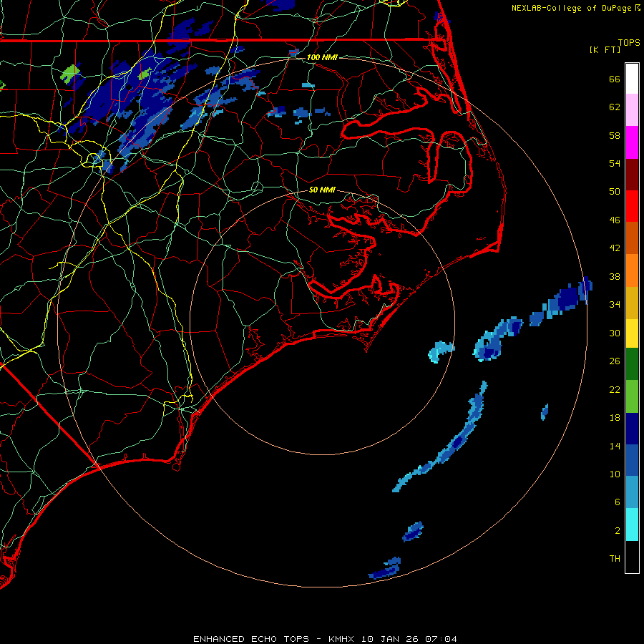Click the '07:04' timestamp in the caption
This screenshot has height=644, width=644.
[441, 639]
